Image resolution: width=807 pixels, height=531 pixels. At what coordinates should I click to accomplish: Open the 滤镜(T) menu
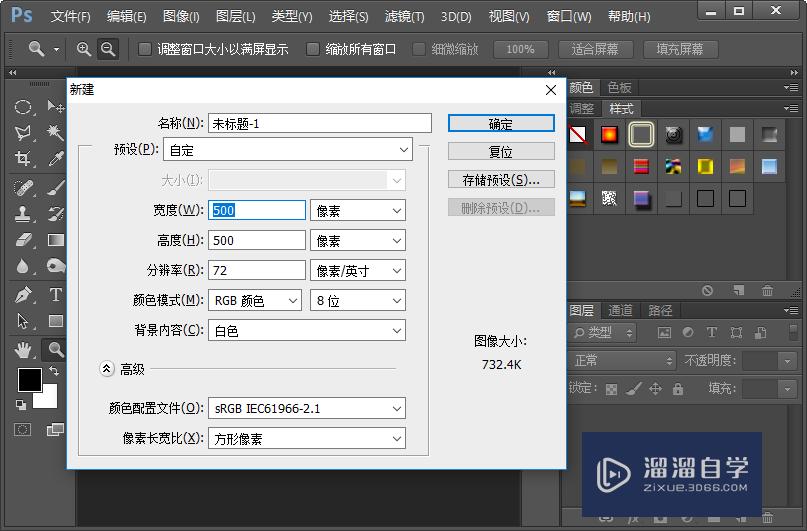[x=405, y=16]
